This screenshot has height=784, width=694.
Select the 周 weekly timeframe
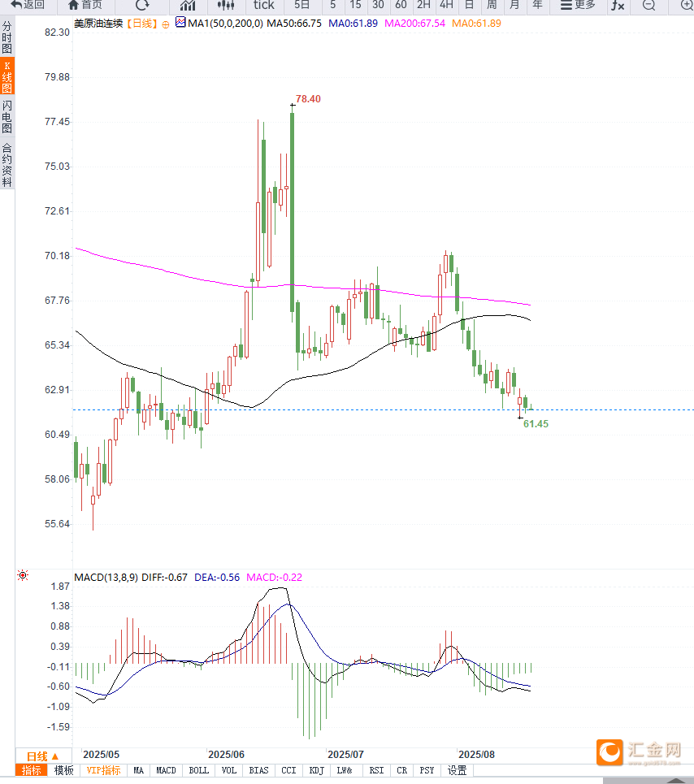click(x=492, y=5)
